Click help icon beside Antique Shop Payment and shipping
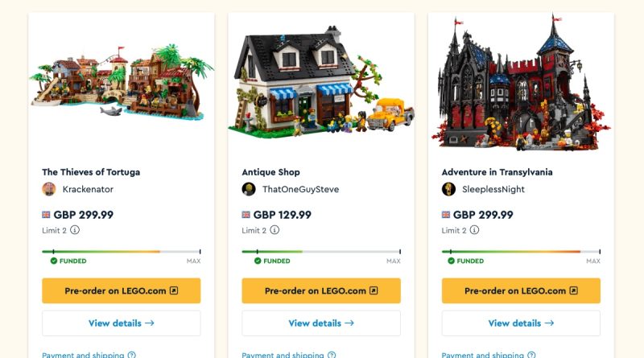 (x=332, y=355)
